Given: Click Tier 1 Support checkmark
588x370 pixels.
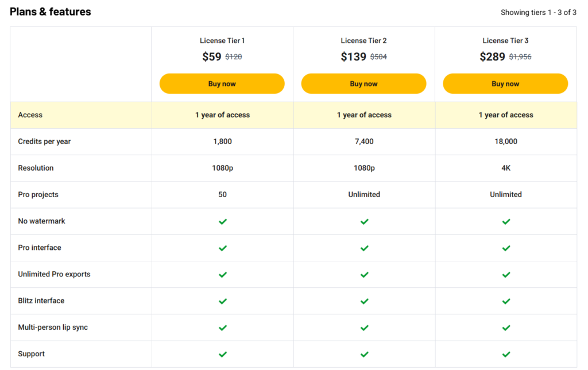Looking at the screenshot, I should (223, 354).
